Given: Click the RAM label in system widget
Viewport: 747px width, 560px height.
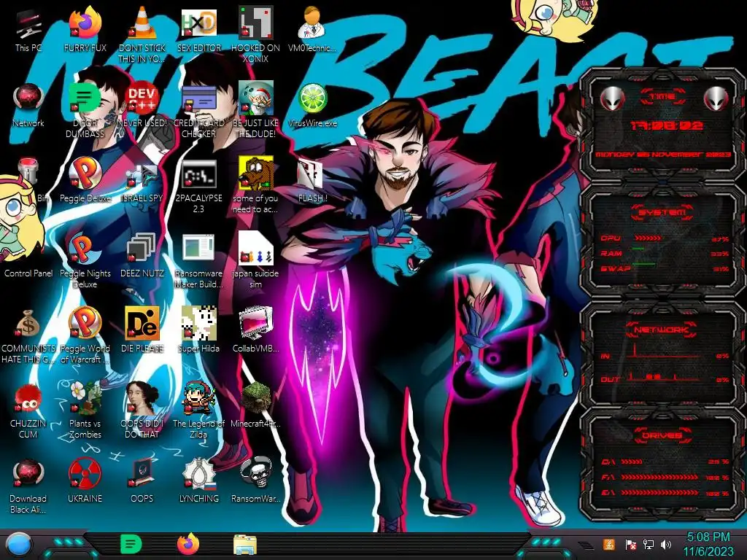Looking at the screenshot, I should [x=611, y=253].
